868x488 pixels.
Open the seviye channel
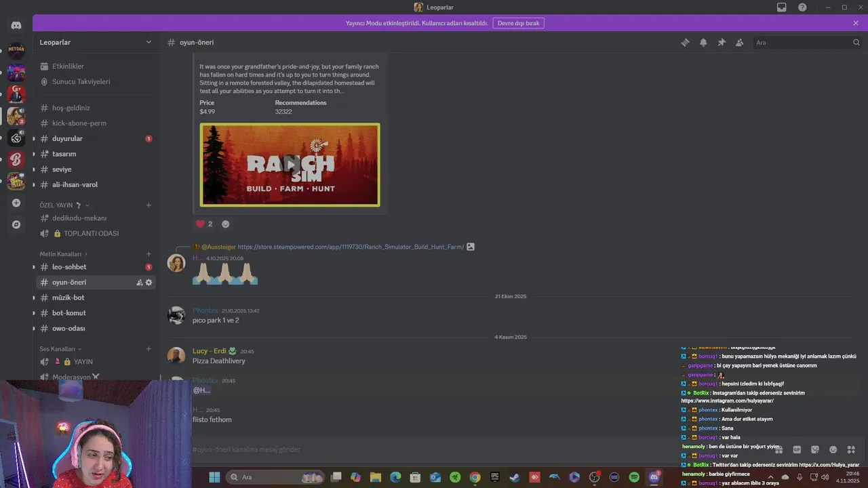click(x=96, y=169)
